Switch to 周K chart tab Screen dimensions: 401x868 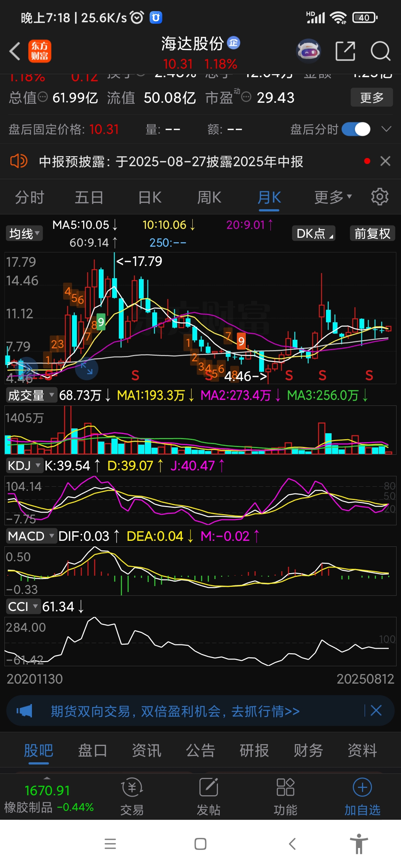(209, 197)
